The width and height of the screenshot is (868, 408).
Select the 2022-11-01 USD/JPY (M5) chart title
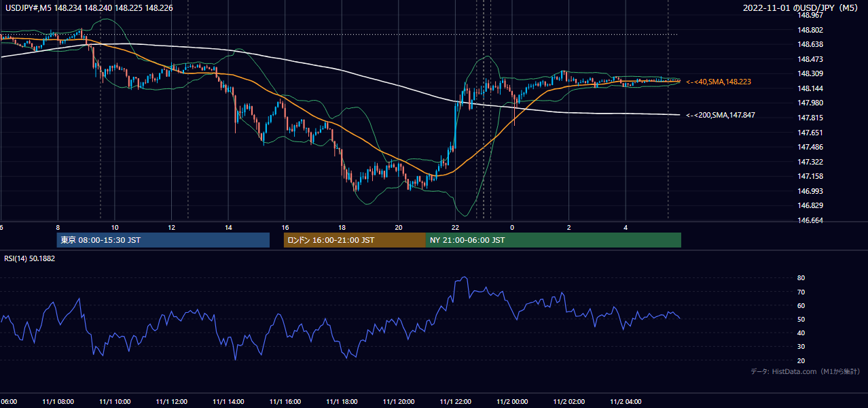click(x=801, y=9)
